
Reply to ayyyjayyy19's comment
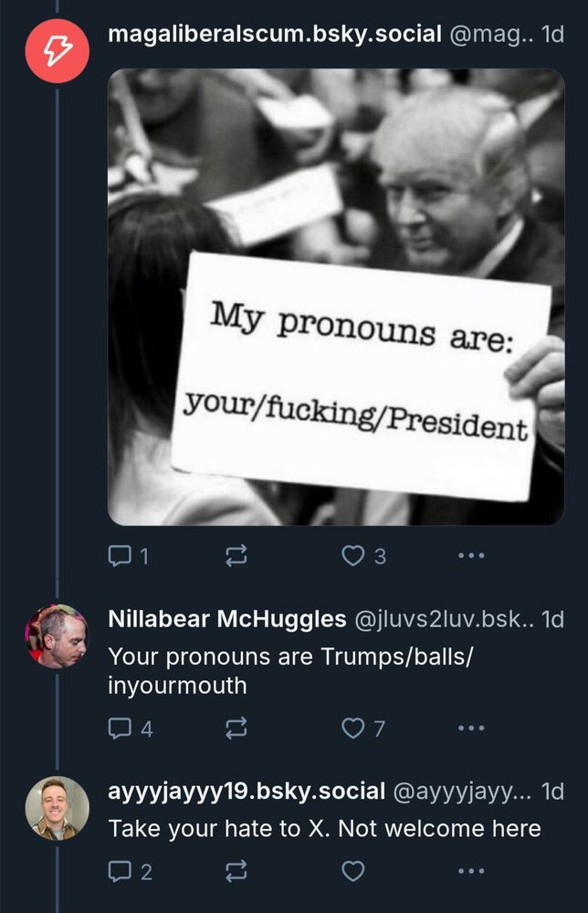pos(121,872)
